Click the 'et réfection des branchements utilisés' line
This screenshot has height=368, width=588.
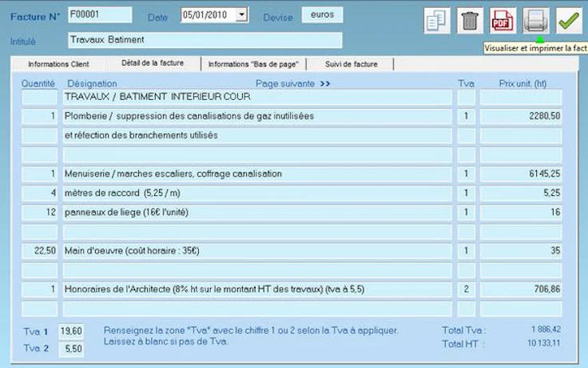pyautogui.click(x=257, y=135)
